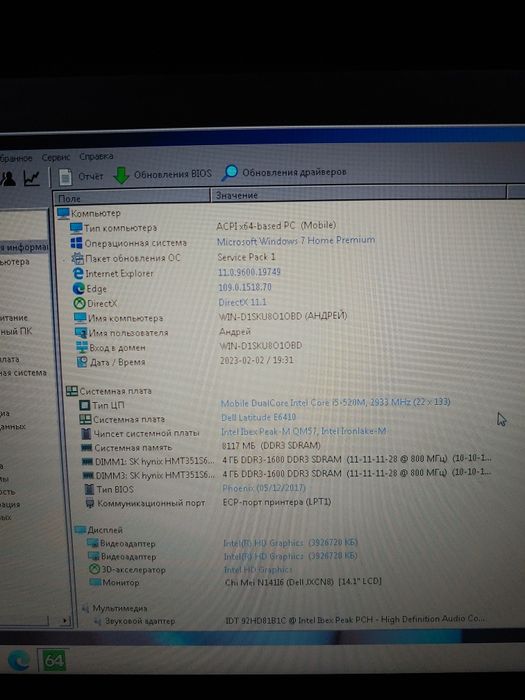Click the Windows flag icon for Операционная система
This screenshot has width=525, height=700.
point(76,243)
